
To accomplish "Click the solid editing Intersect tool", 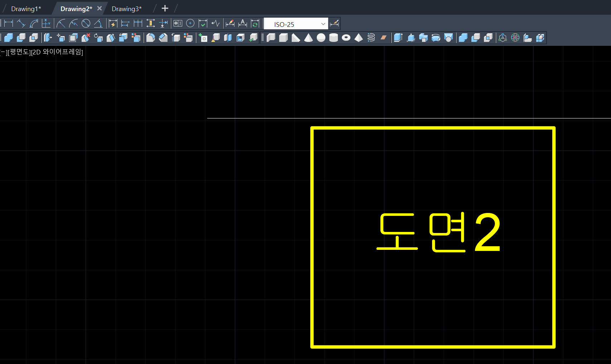I will click(34, 38).
